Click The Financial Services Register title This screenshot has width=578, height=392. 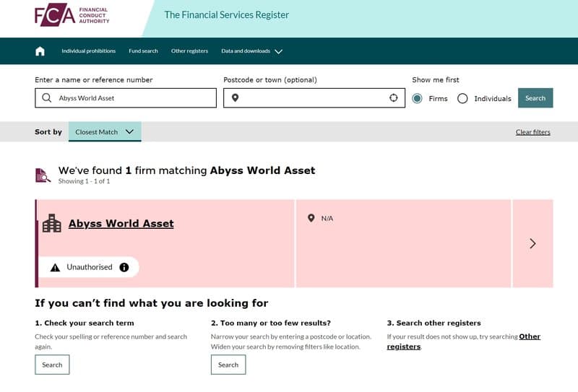pos(226,15)
